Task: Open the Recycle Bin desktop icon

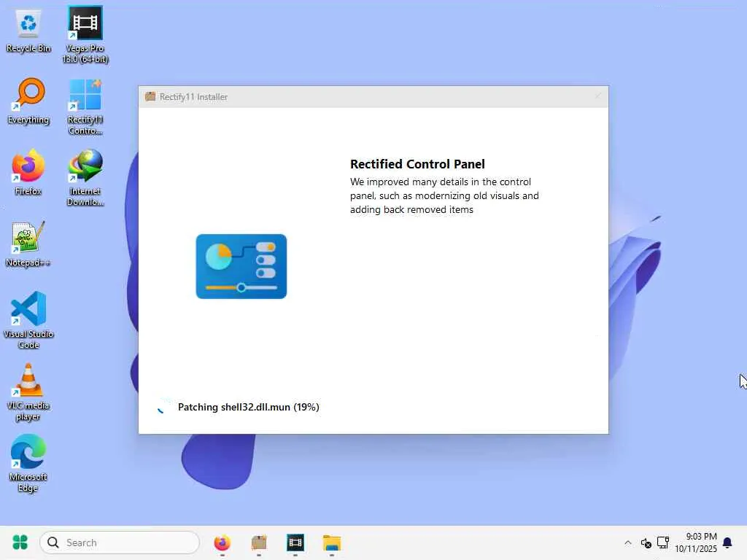Action: (28, 31)
